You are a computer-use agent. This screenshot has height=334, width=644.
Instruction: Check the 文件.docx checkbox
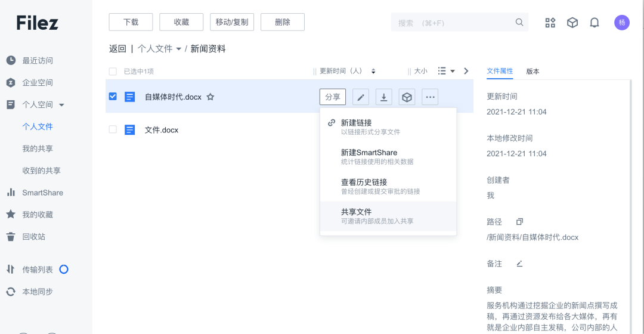point(113,129)
